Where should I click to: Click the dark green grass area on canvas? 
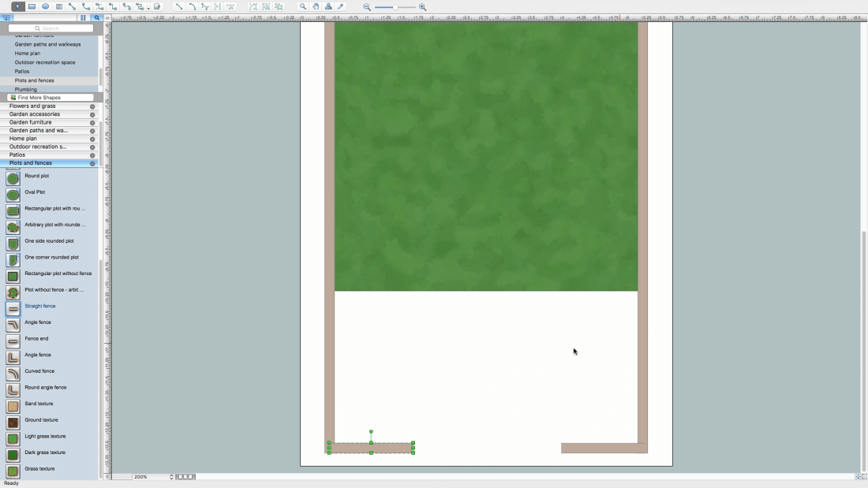pos(486,157)
